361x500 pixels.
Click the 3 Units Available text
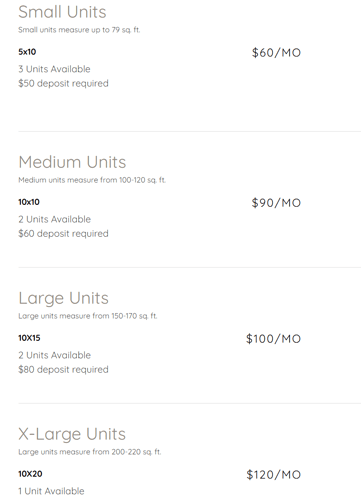point(54,69)
